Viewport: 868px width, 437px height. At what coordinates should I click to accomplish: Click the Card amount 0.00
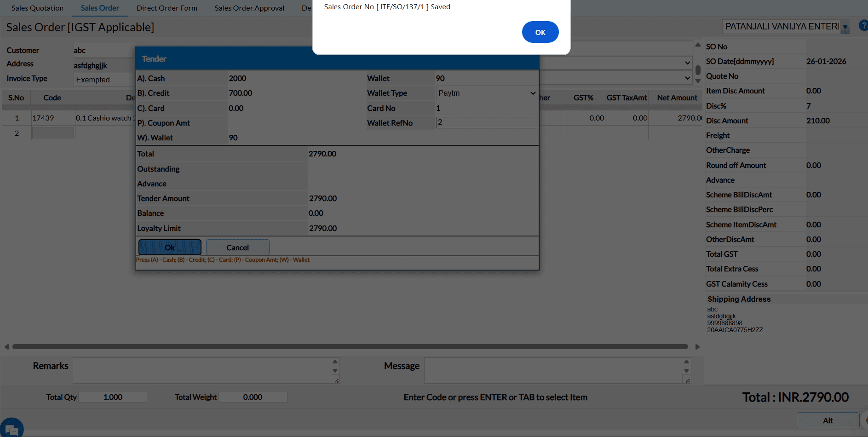tap(236, 108)
